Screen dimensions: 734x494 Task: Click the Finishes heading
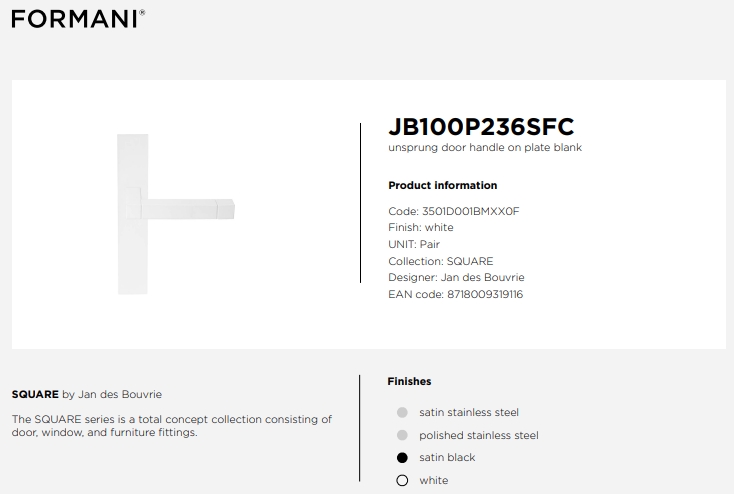[x=409, y=382]
